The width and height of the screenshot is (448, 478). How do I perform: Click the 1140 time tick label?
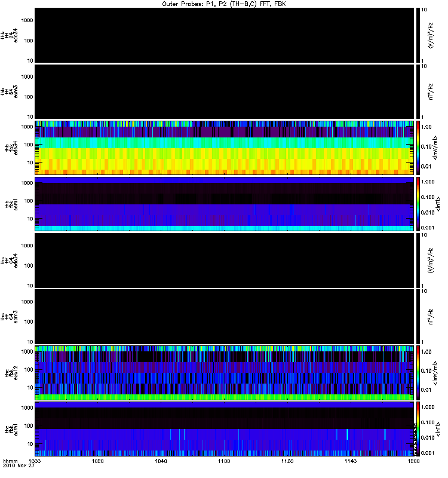click(351, 461)
